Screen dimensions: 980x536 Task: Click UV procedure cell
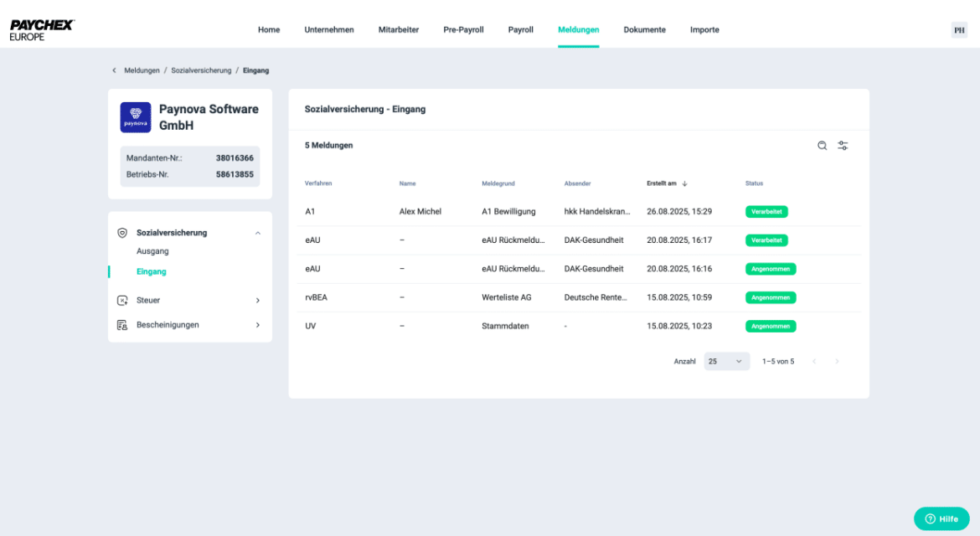pos(310,326)
